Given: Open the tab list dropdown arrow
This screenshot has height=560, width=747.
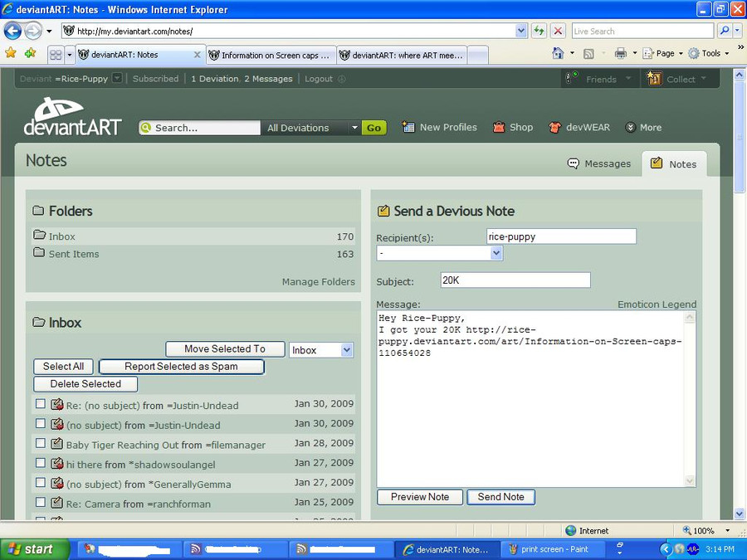Looking at the screenshot, I should coord(70,55).
